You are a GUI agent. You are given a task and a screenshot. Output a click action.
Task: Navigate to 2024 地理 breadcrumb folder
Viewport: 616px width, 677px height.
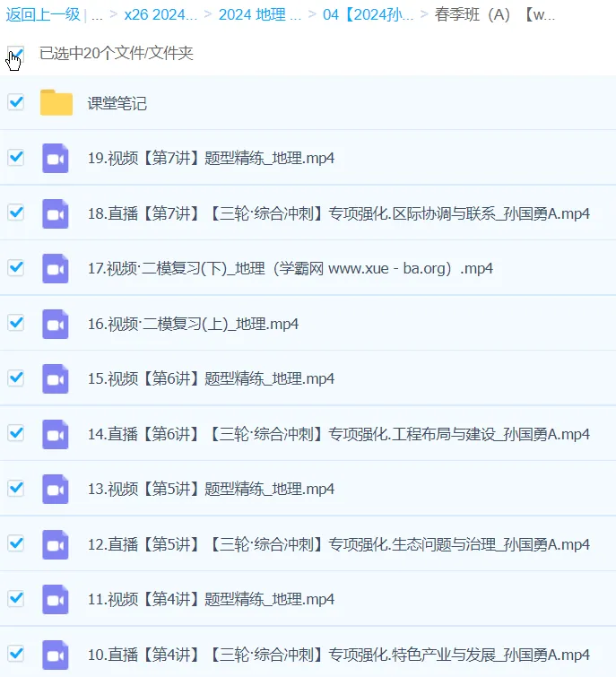(259, 15)
